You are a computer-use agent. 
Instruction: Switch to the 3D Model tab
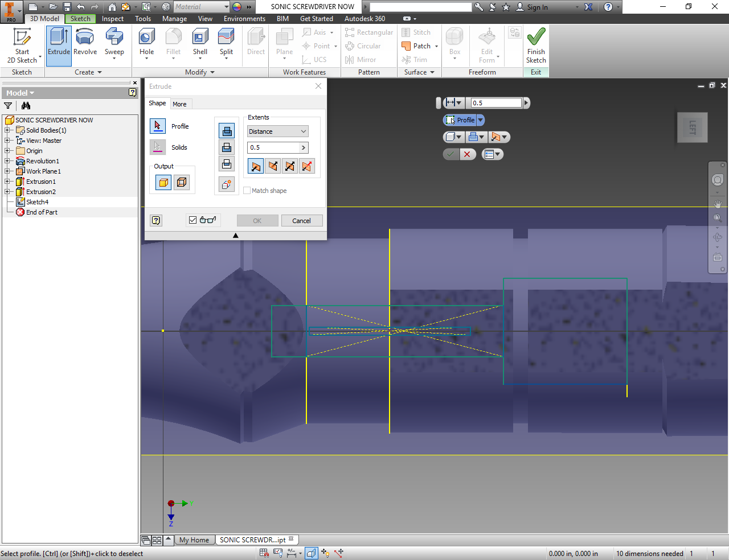(44, 19)
